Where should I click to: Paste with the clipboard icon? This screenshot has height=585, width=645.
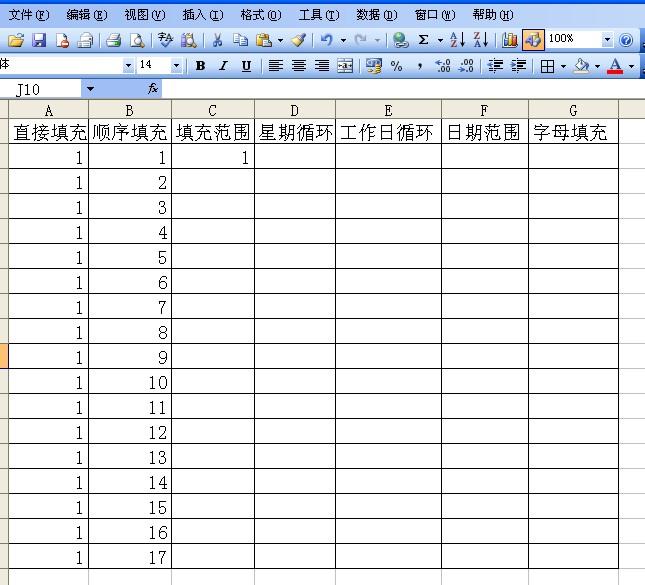[264, 40]
